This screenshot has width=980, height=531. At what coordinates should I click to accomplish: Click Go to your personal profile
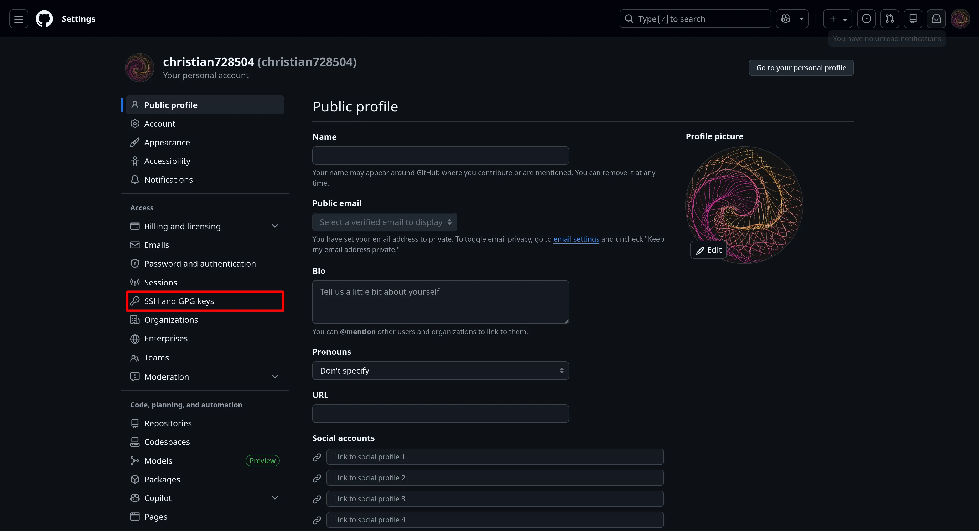(x=801, y=68)
